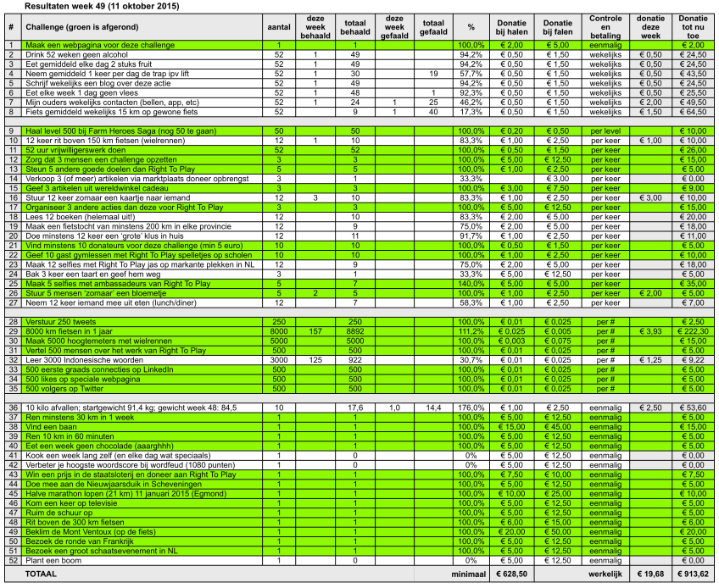Select the 'Donatie bij halen' column header
This screenshot has width=719, height=588.
(511, 27)
